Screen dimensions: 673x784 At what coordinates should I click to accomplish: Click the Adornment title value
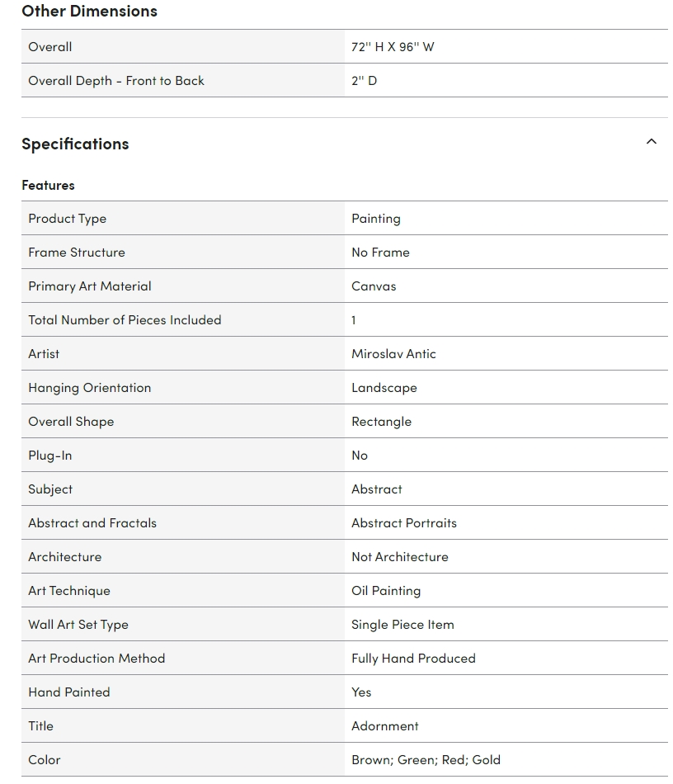click(385, 726)
